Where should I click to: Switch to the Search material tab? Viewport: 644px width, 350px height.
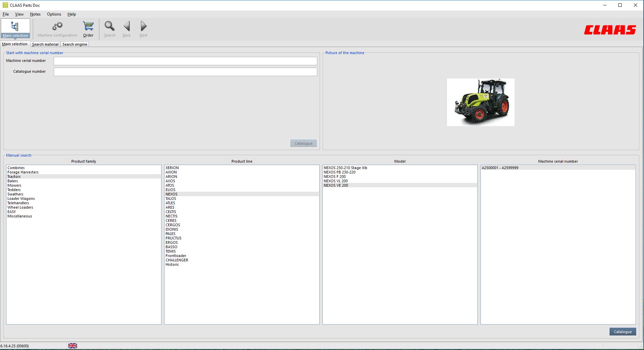(45, 44)
